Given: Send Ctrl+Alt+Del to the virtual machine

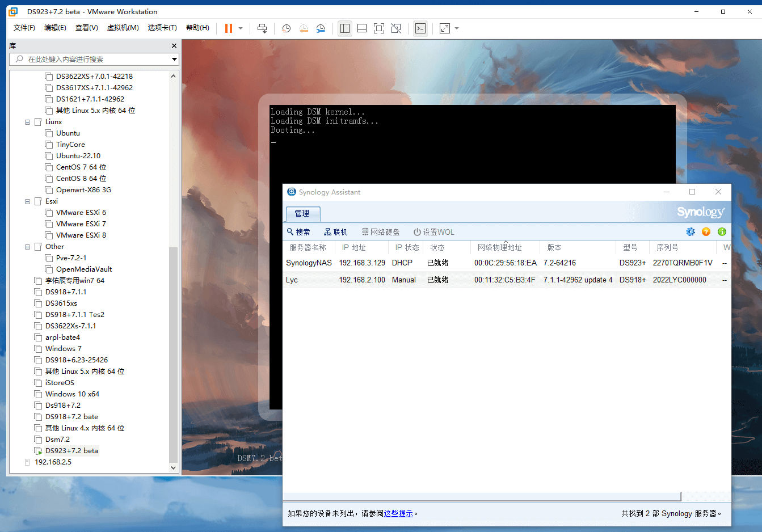Looking at the screenshot, I should point(262,28).
